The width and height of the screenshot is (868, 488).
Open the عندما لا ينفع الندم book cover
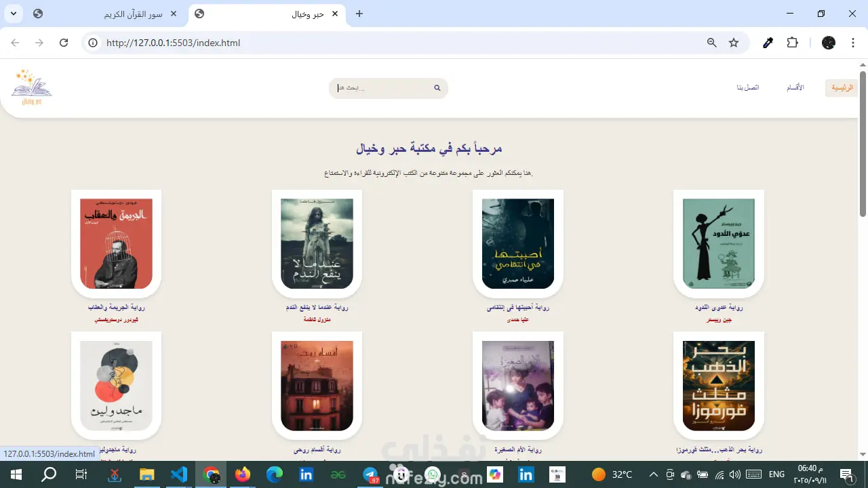(317, 244)
